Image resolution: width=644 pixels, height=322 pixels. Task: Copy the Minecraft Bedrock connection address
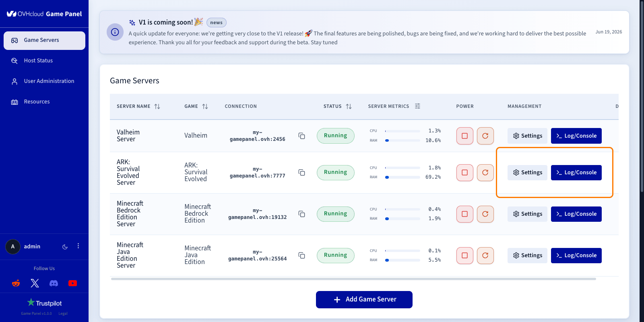[301, 214]
